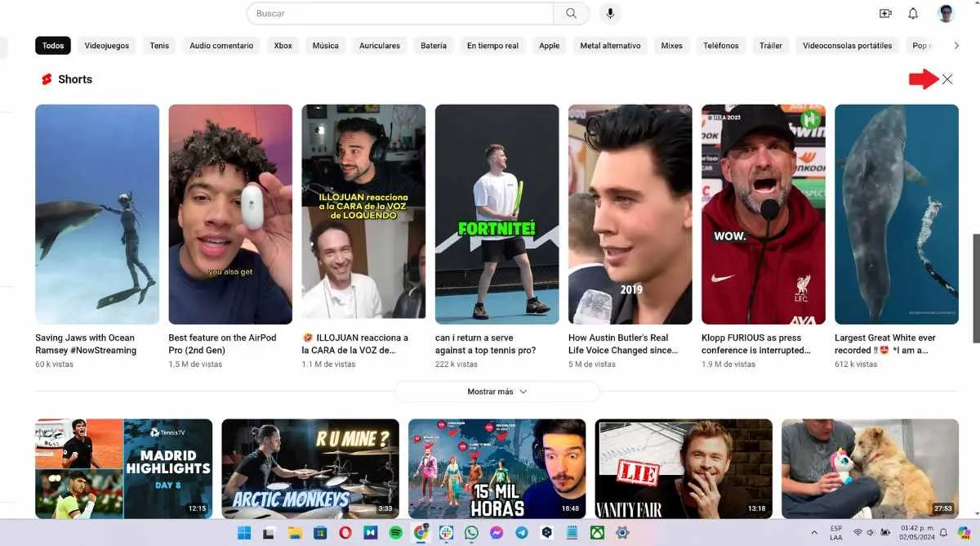Open Slack from the taskbar
980x546 pixels.
(x=446, y=533)
